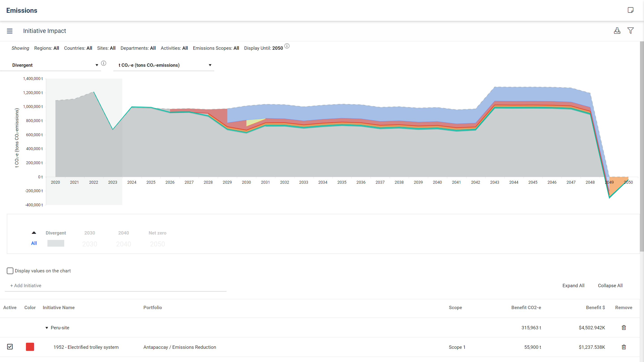Open the t CO₂-e units dropdown
The height and width of the screenshot is (362, 644).
click(x=164, y=65)
